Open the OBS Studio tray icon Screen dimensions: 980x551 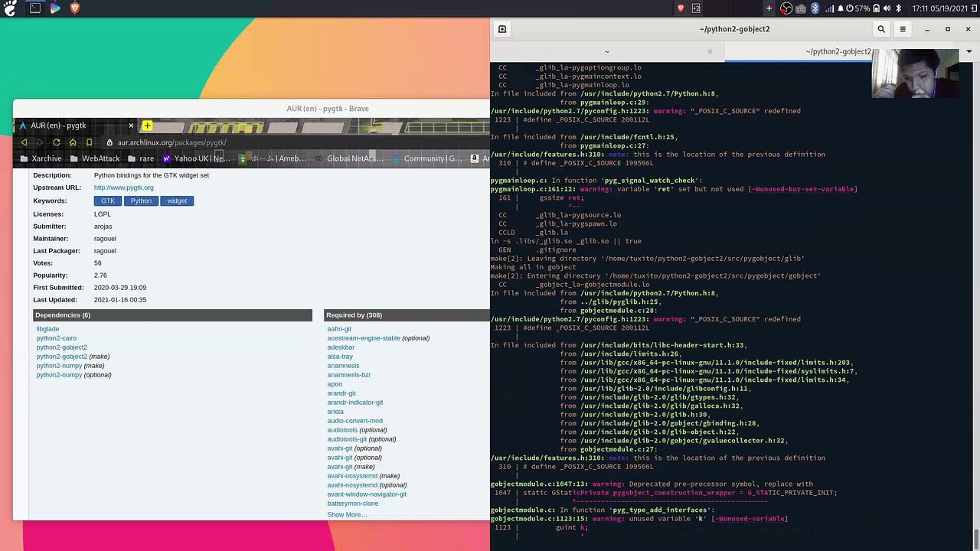[786, 8]
